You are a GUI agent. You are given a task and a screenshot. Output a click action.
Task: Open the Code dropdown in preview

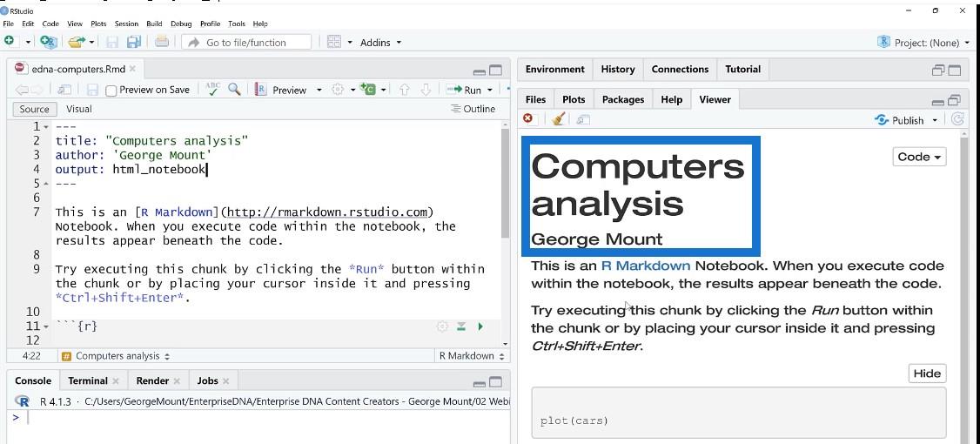[x=919, y=157]
